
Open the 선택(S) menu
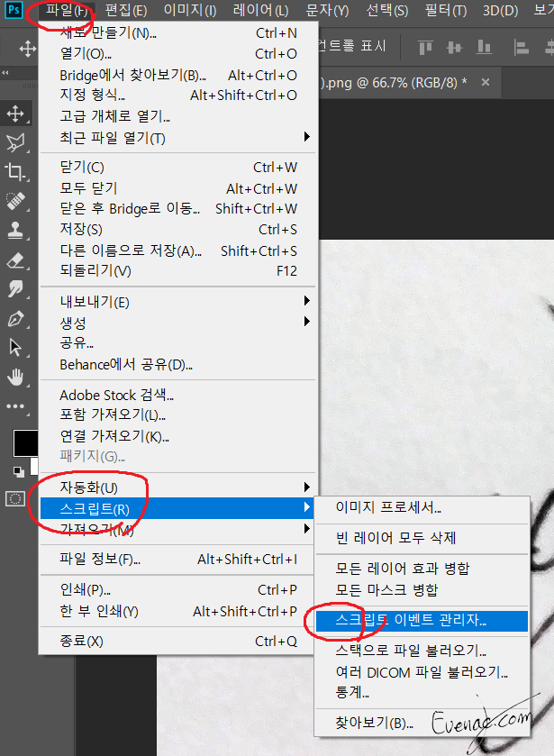coord(386,10)
